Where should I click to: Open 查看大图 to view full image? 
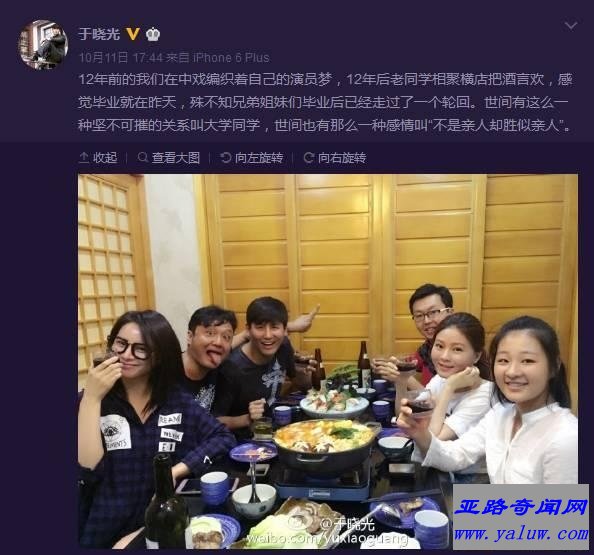point(169,158)
